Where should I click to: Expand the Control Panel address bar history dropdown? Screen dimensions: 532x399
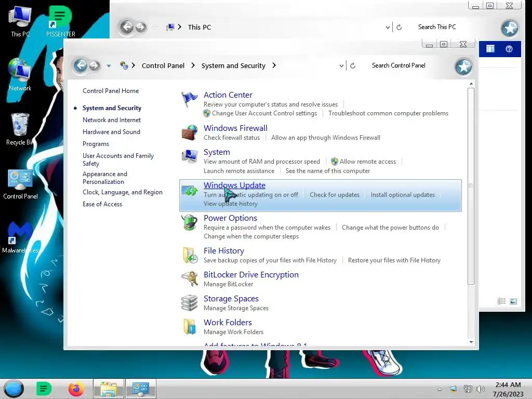(x=341, y=66)
